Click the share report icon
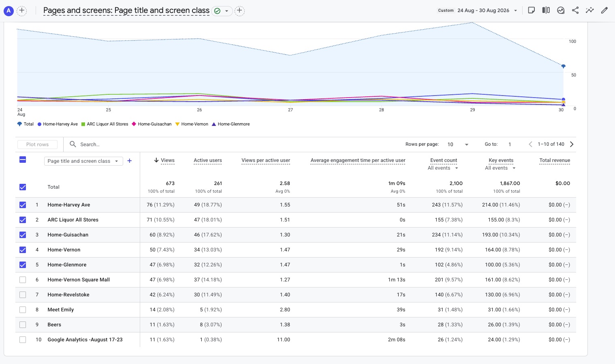This screenshot has height=364, width=615. click(x=575, y=11)
